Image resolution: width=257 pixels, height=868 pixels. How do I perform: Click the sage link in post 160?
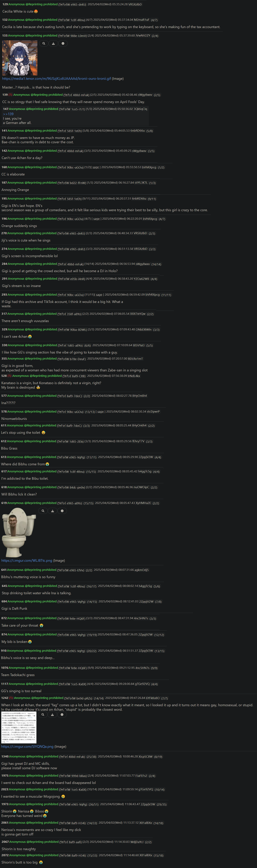click(x=96, y=167)
